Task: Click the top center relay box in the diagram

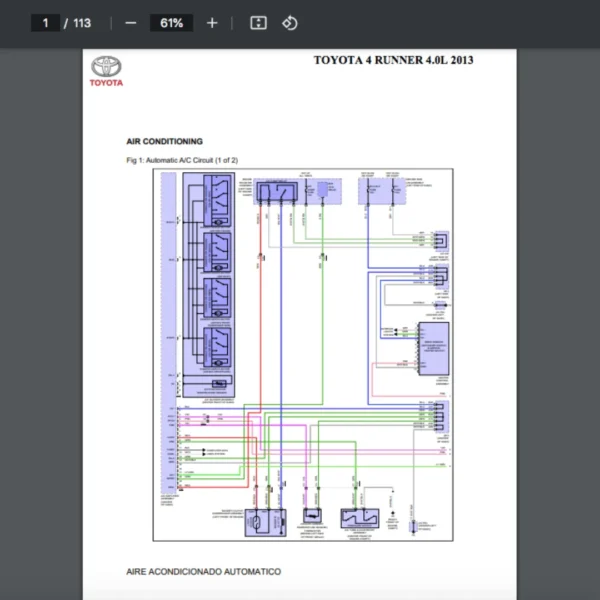Action: coord(276,191)
